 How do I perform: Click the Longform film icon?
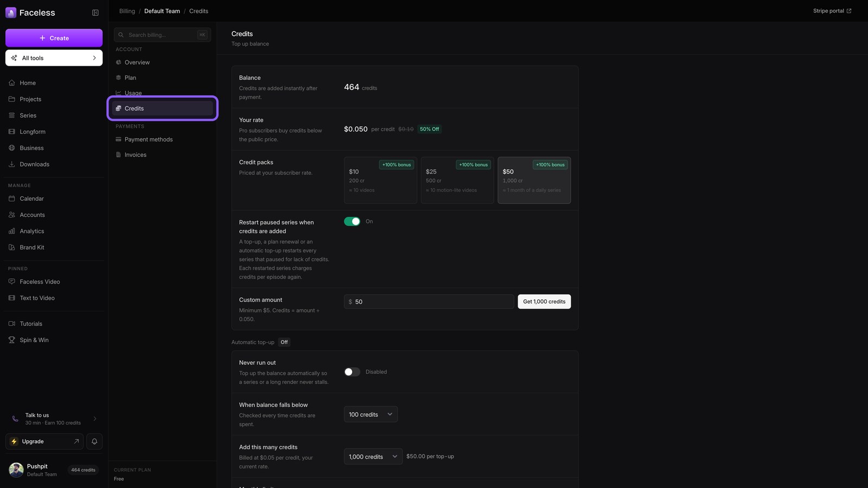pos(12,132)
